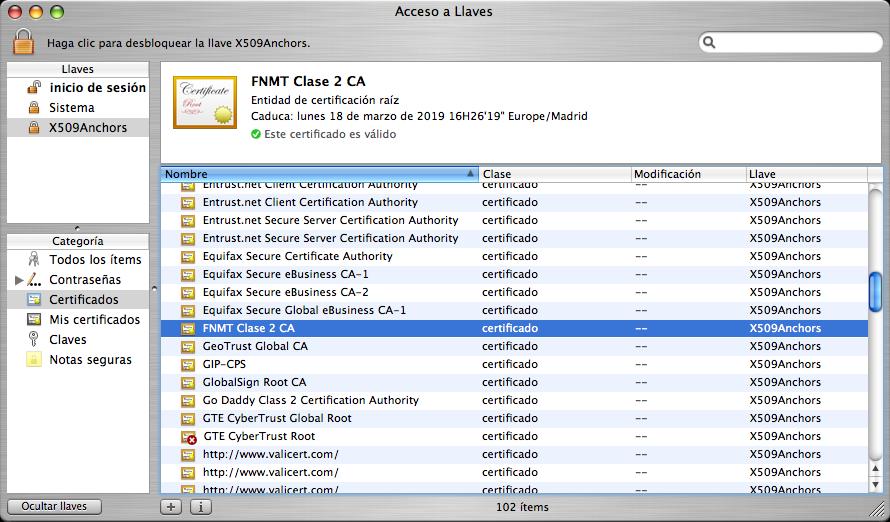The image size is (890, 522).
Task: Click the Contraseñas pencil icon
Action: click(x=34, y=279)
